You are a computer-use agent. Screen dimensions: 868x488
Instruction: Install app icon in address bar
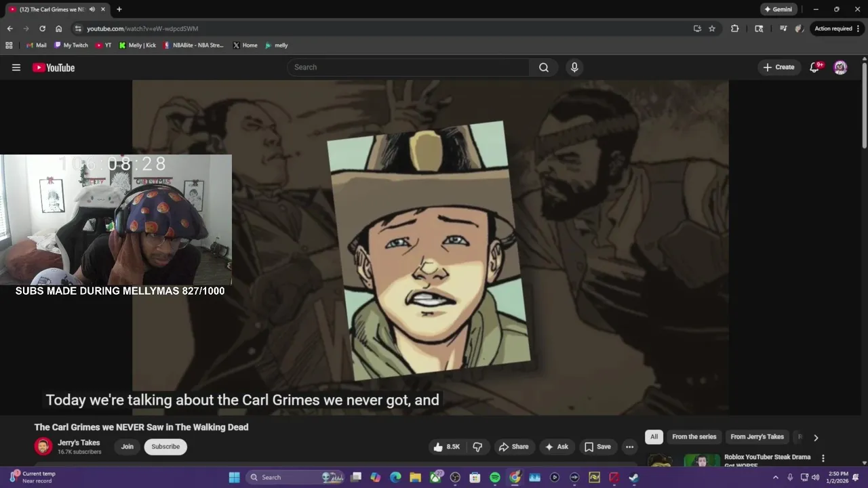coord(697,28)
